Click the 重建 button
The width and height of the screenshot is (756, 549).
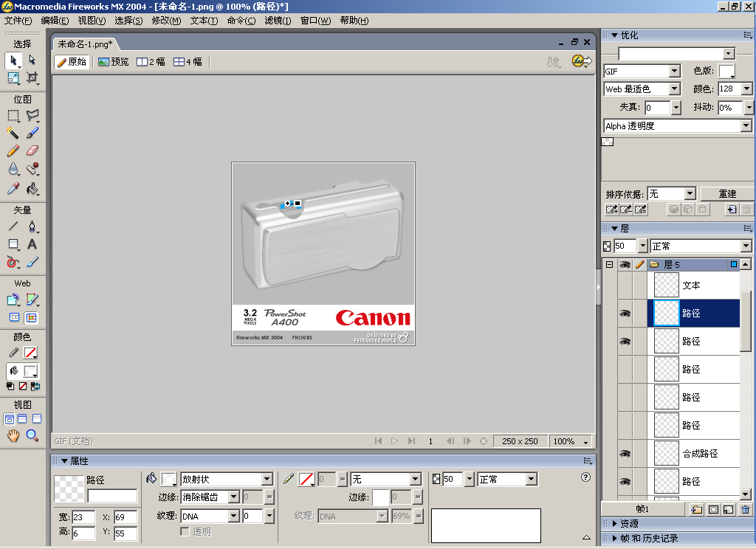727,194
